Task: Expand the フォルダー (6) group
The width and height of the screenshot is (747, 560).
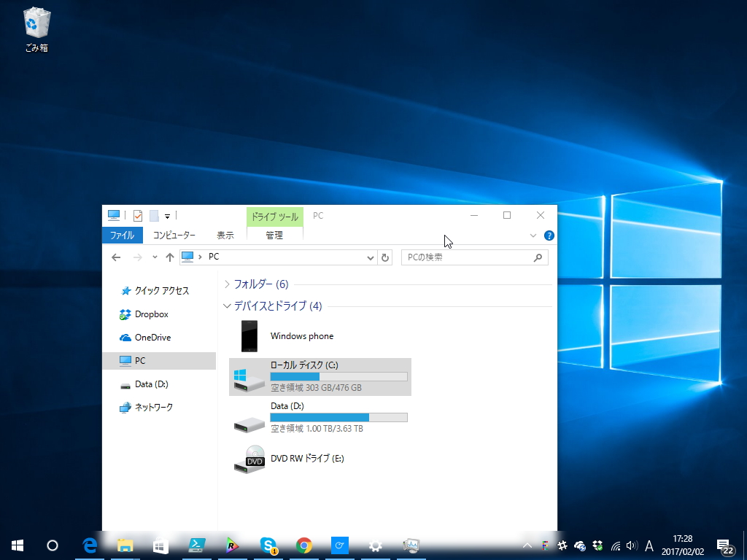Action: (x=228, y=284)
